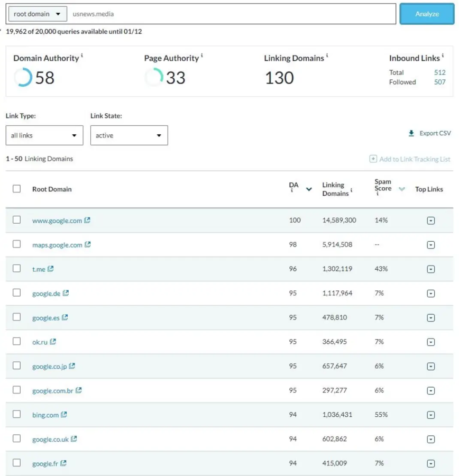Screen dimensions: 459x476
Task: Click the info icon beside Domain Authority
Action: (82, 56)
